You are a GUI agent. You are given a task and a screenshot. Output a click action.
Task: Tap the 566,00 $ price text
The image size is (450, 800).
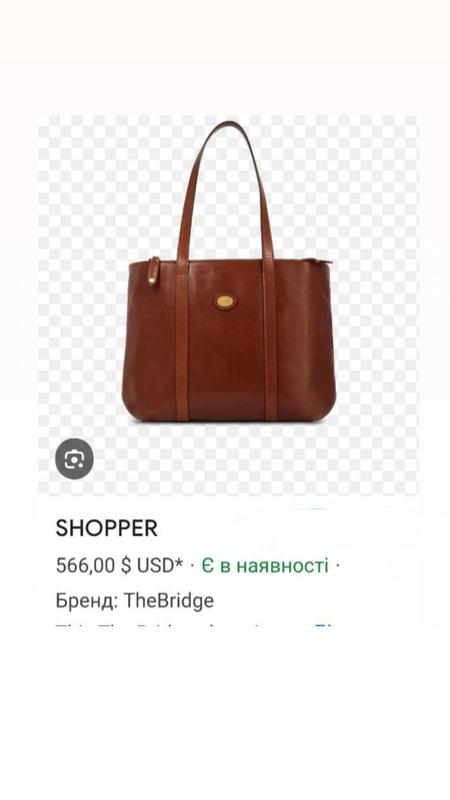[94, 565]
